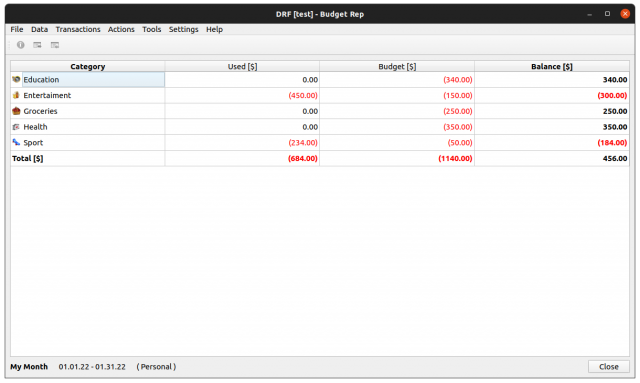Click the date range 01.01.22 - 01.31.22

[x=92, y=367]
